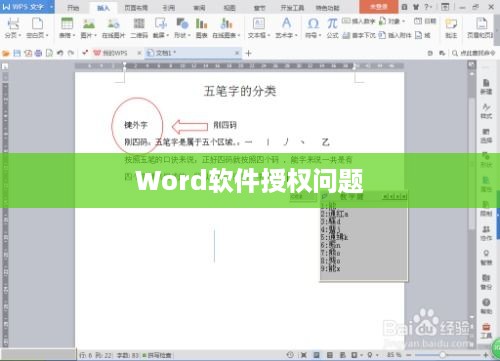
Task: Open the Page Layout (页面布局) tab
Action: [x=136, y=8]
